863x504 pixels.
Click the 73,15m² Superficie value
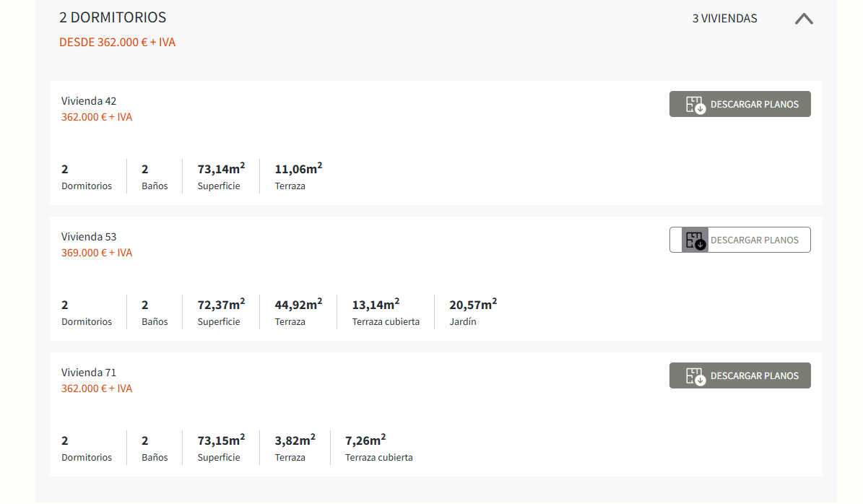[221, 440]
